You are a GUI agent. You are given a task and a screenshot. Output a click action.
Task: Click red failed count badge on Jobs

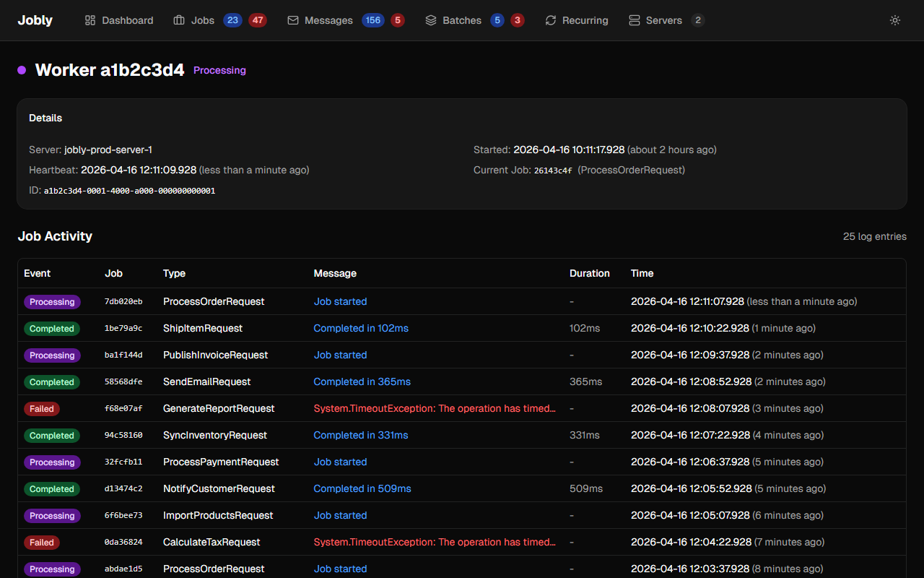pyautogui.click(x=258, y=20)
